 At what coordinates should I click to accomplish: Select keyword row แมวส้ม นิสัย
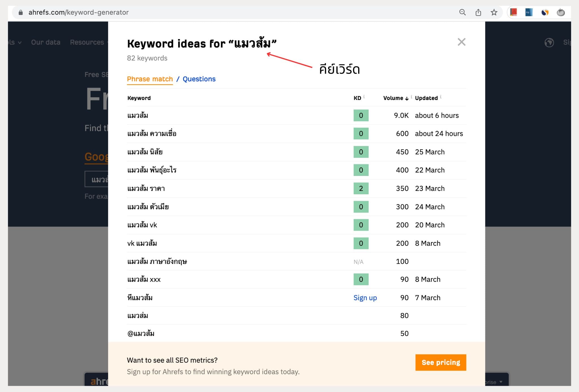pos(297,152)
